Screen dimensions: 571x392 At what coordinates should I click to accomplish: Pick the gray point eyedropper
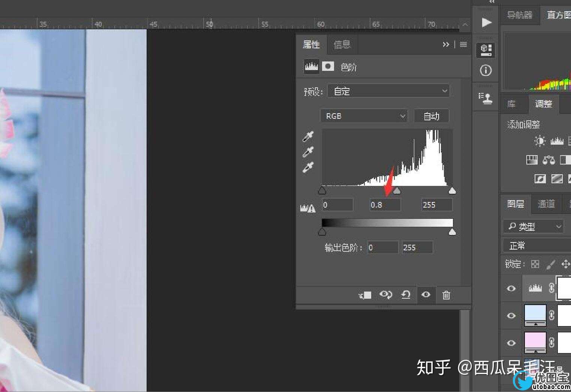tap(308, 152)
